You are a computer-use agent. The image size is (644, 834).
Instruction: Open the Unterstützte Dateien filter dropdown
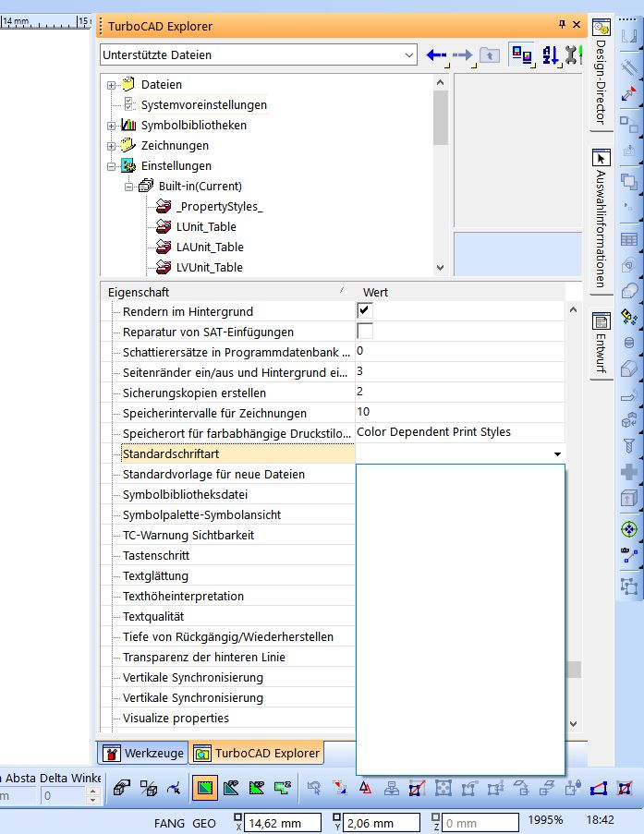(408, 55)
